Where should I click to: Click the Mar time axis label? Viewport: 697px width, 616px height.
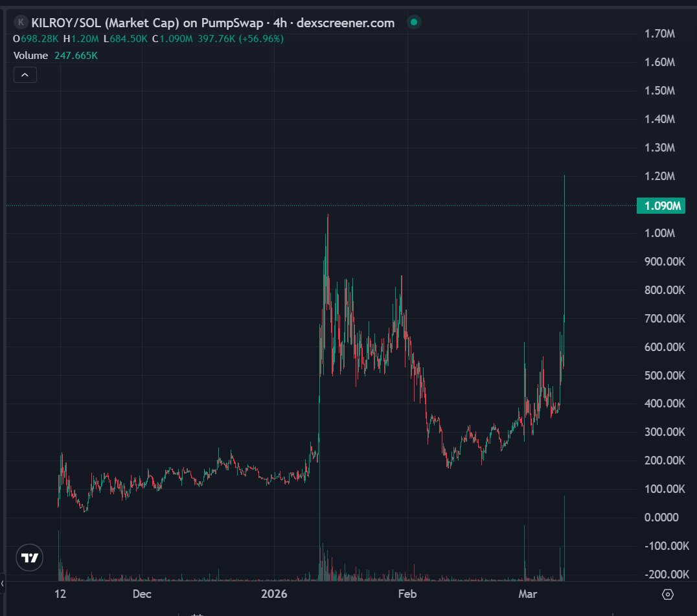coord(528,594)
